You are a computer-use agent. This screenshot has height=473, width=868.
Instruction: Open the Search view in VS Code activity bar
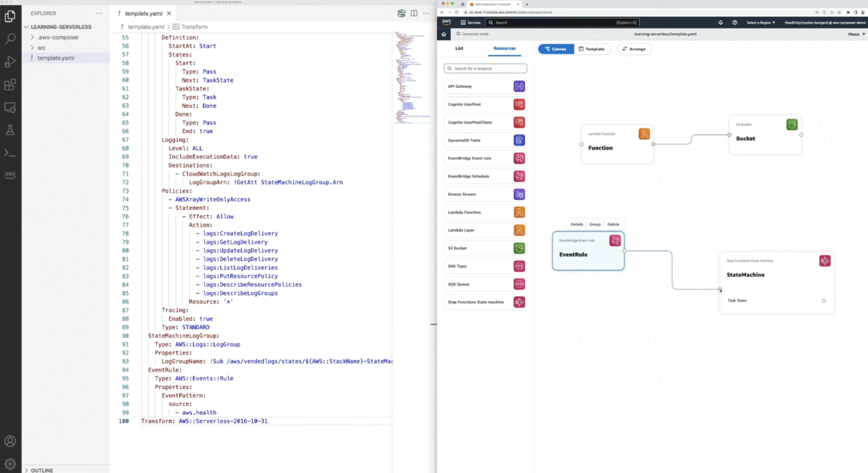(10, 39)
